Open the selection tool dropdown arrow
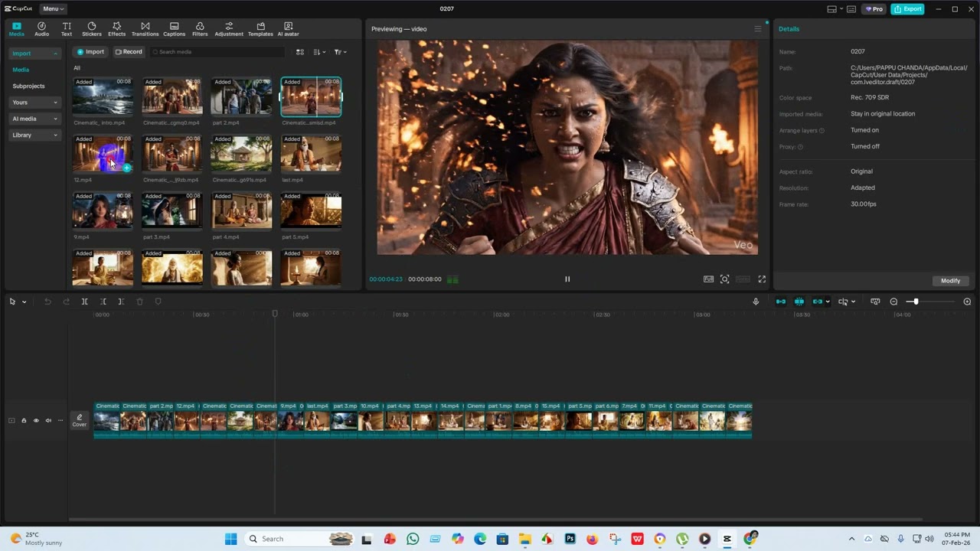Viewport: 980px width, 551px height. click(x=24, y=302)
